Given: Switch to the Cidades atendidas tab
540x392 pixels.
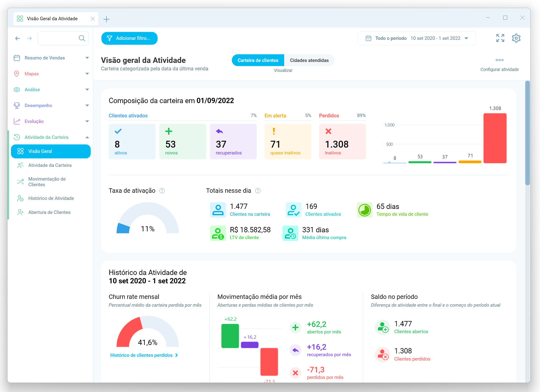Looking at the screenshot, I should point(309,60).
